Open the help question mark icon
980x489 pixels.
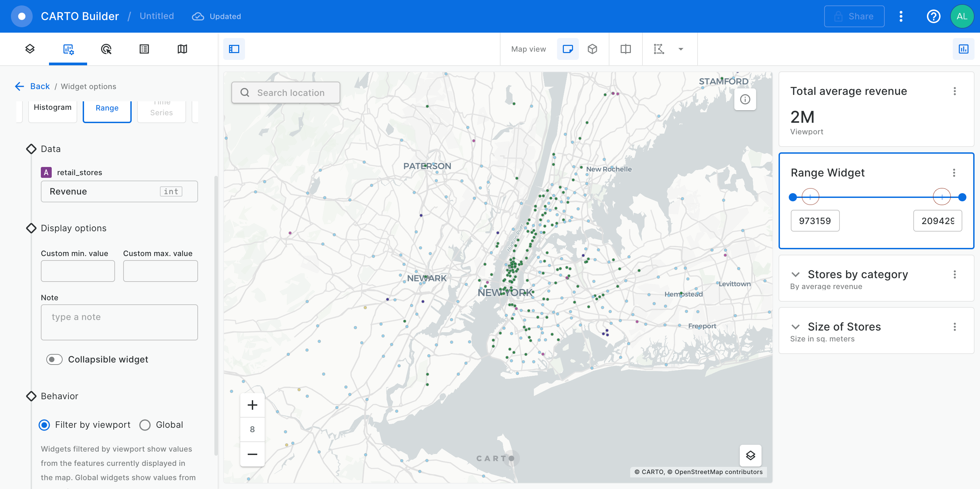[933, 16]
